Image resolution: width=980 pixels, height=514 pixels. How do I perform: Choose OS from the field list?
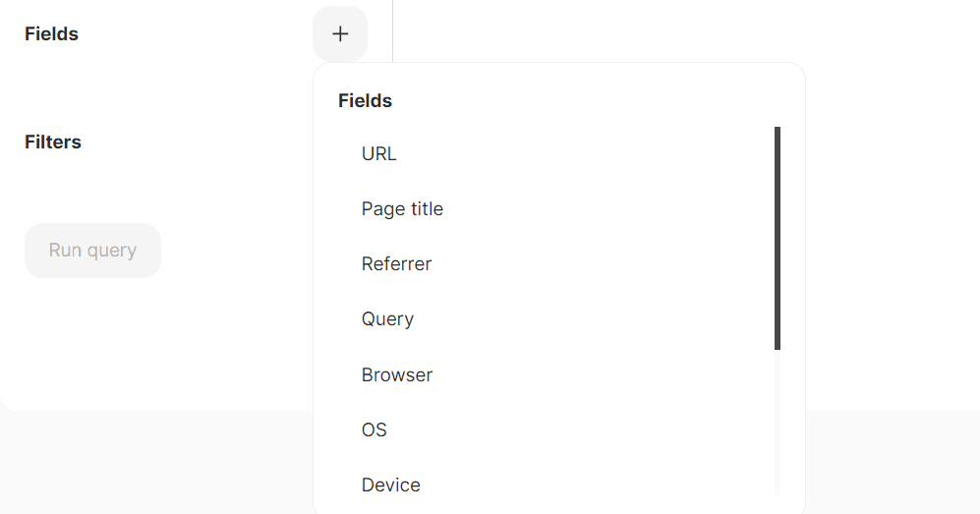click(x=375, y=430)
